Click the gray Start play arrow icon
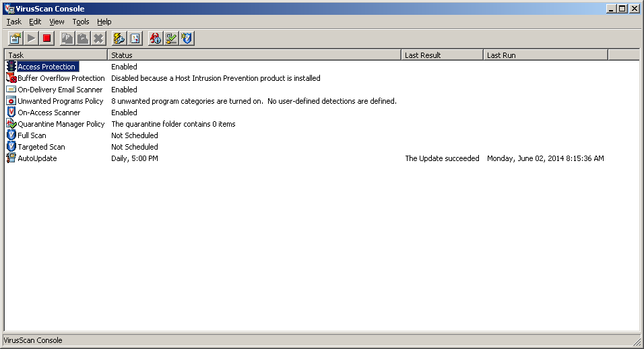644x349 pixels. (31, 38)
